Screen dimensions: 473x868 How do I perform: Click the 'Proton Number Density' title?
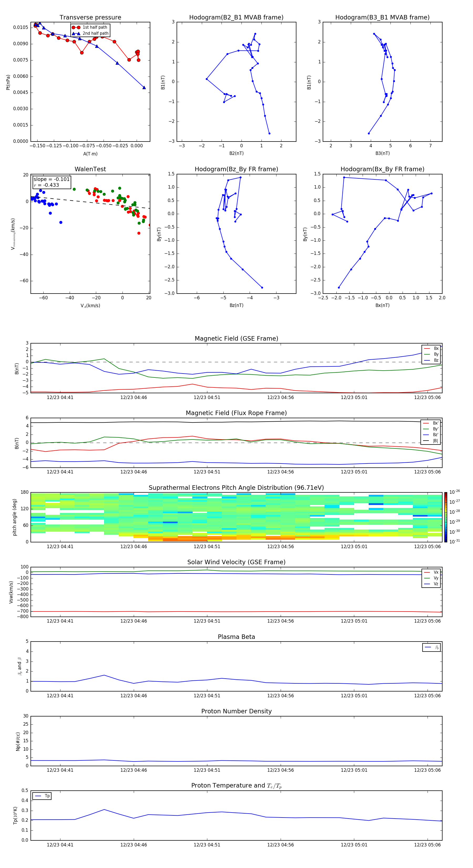[236, 711]
